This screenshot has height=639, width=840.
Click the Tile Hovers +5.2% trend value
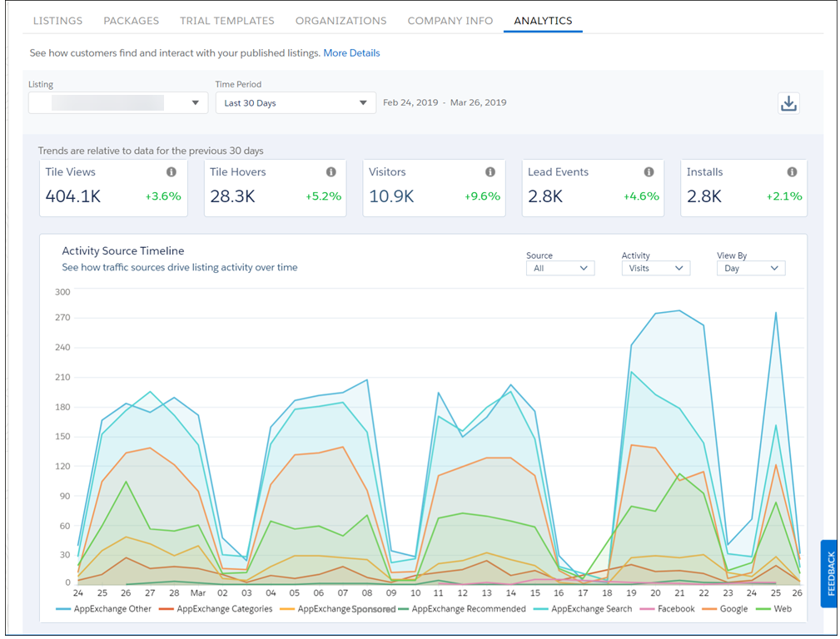pos(323,196)
